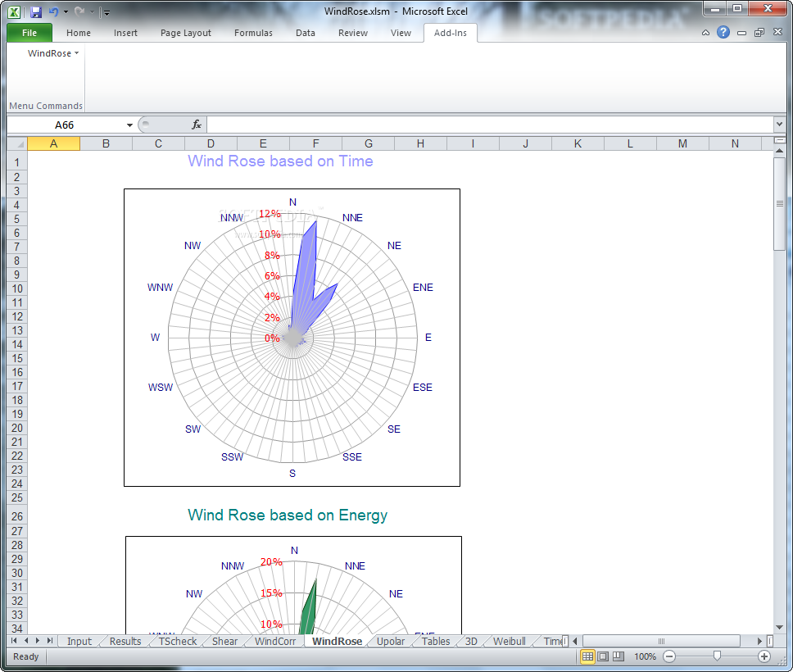Screen dimensions: 793x672
Task: Select column F header
Action: click(315, 143)
